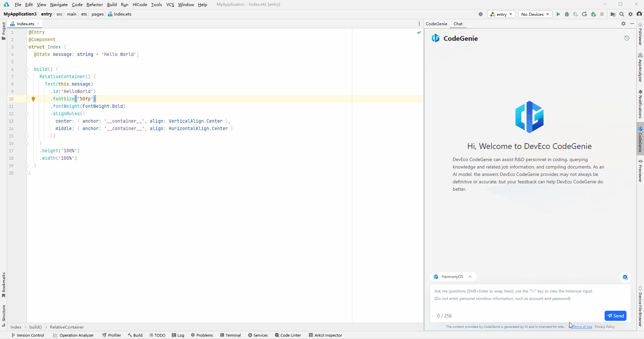Click the green inspection checkmark

(419, 32)
